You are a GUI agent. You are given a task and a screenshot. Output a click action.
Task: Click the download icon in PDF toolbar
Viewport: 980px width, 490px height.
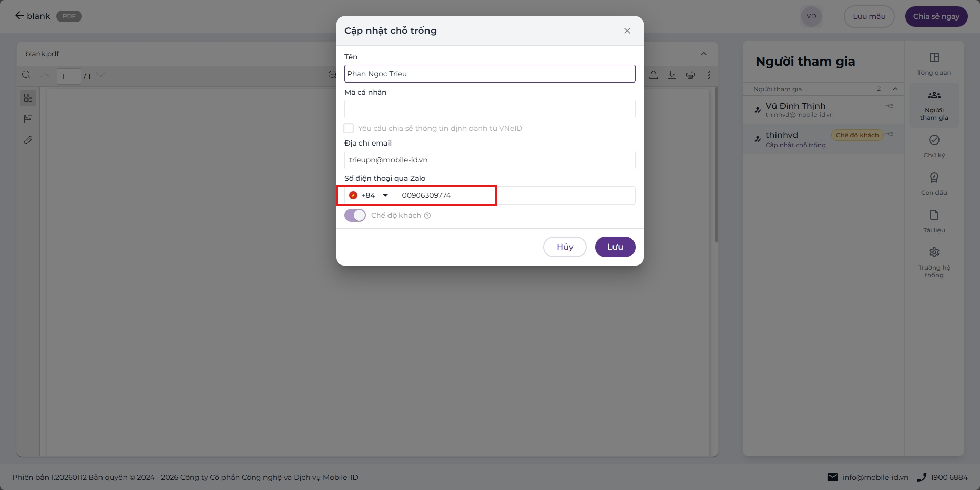[x=672, y=75]
